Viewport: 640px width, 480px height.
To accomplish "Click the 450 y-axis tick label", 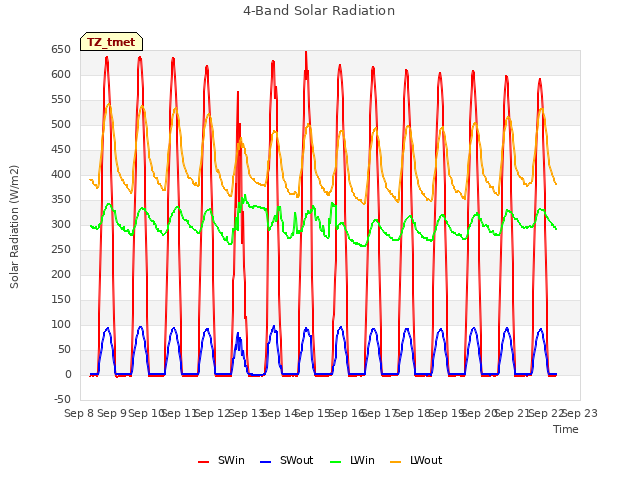I will click(61, 150).
